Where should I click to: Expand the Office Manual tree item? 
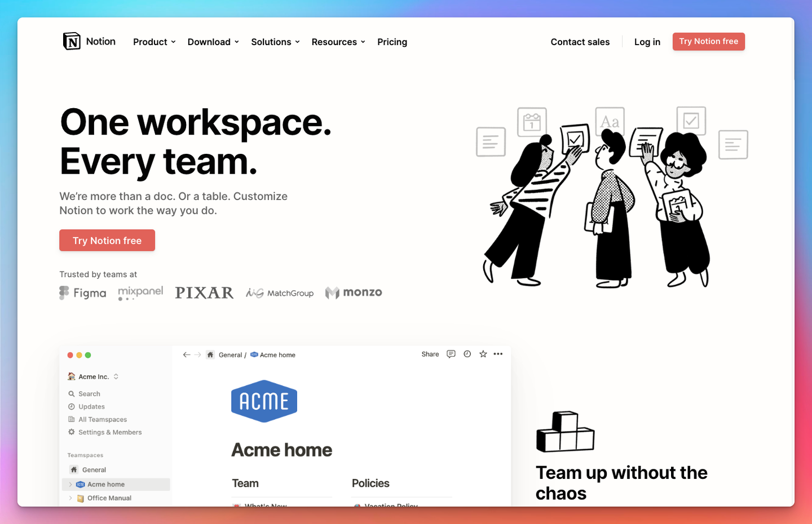click(70, 498)
